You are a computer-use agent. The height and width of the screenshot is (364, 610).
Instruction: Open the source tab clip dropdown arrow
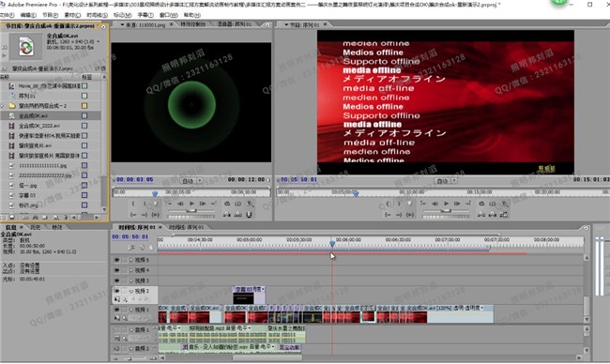tap(122, 24)
